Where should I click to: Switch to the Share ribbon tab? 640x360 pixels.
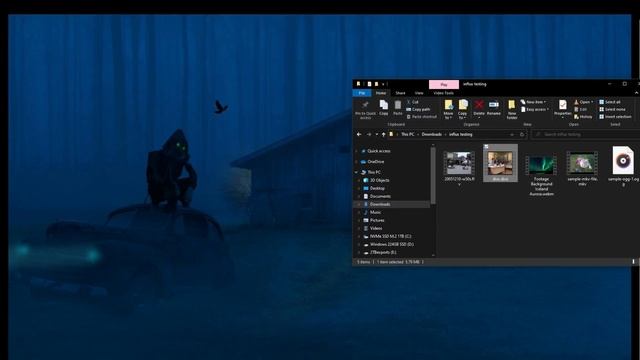point(400,93)
